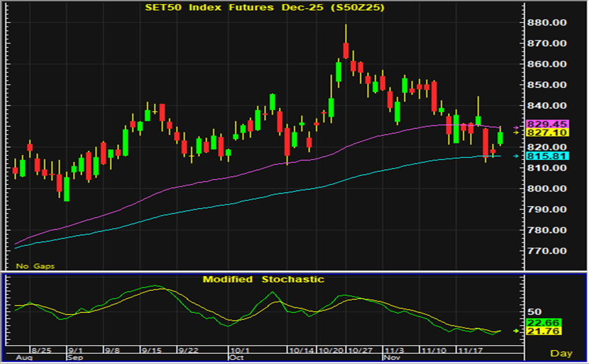Click the 770.00 price axis label
The width and height of the screenshot is (589, 364).
tap(545, 251)
